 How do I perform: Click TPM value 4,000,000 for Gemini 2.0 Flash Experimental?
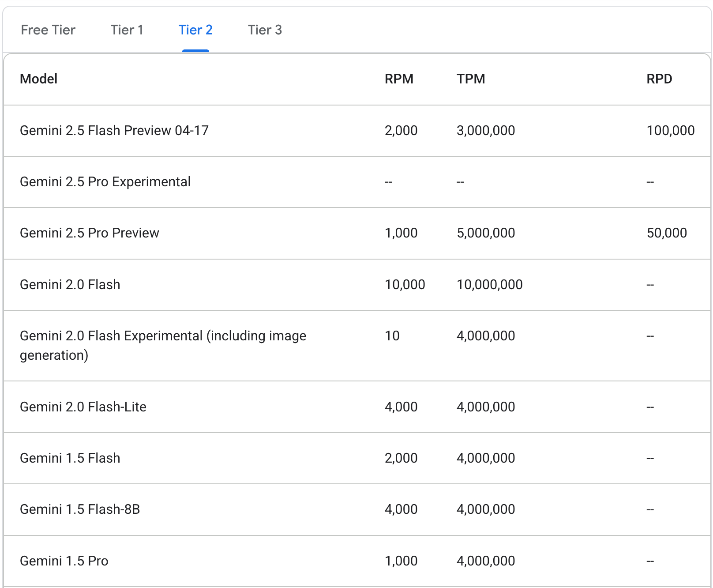pos(486,336)
